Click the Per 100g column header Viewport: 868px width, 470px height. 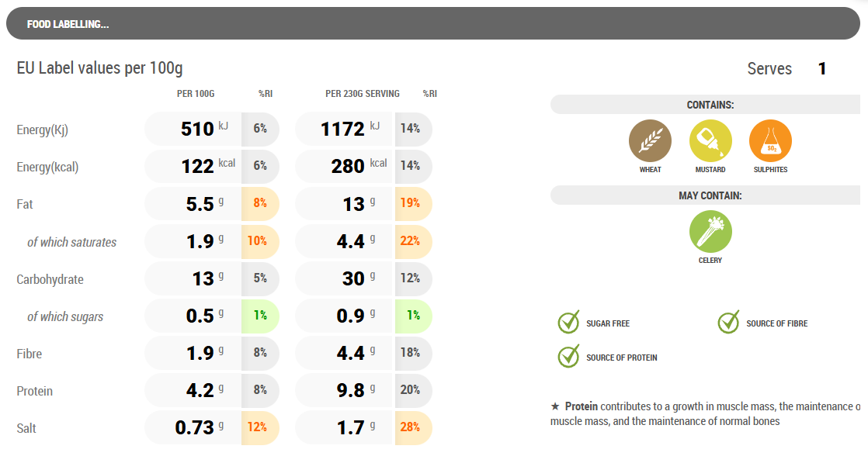(x=196, y=94)
